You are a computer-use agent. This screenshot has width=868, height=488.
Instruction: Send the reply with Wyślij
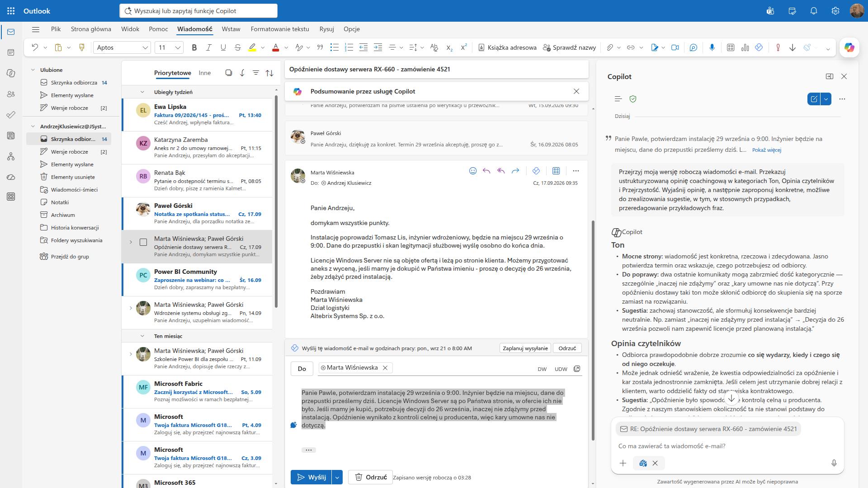(x=311, y=477)
